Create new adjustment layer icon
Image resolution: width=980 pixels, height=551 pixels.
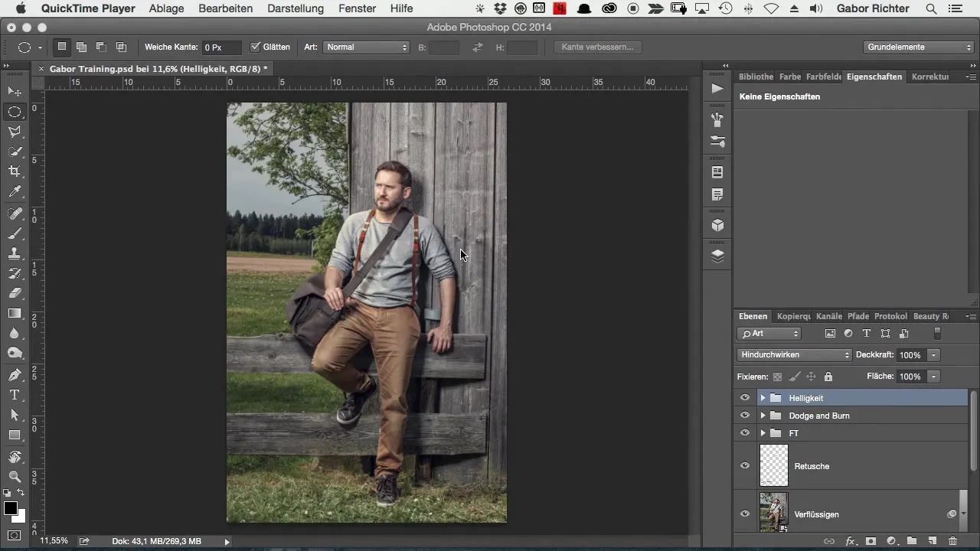891,541
